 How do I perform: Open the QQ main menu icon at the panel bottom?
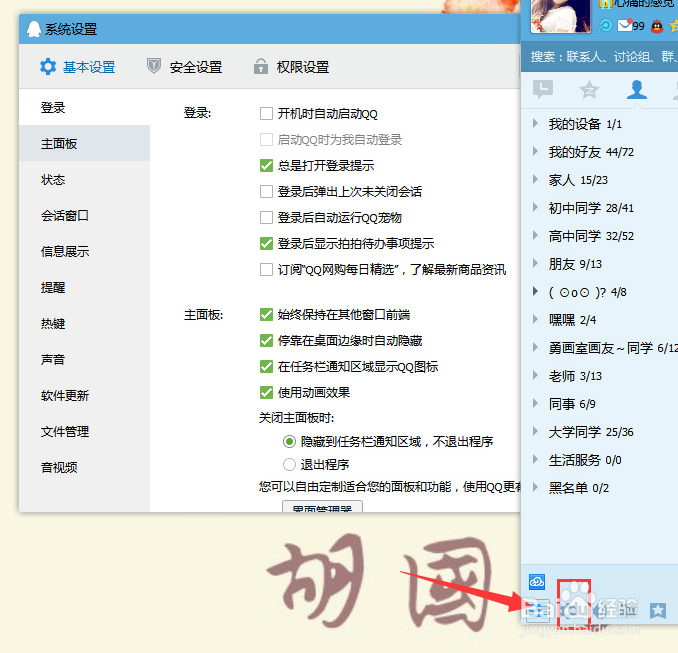click(537, 611)
